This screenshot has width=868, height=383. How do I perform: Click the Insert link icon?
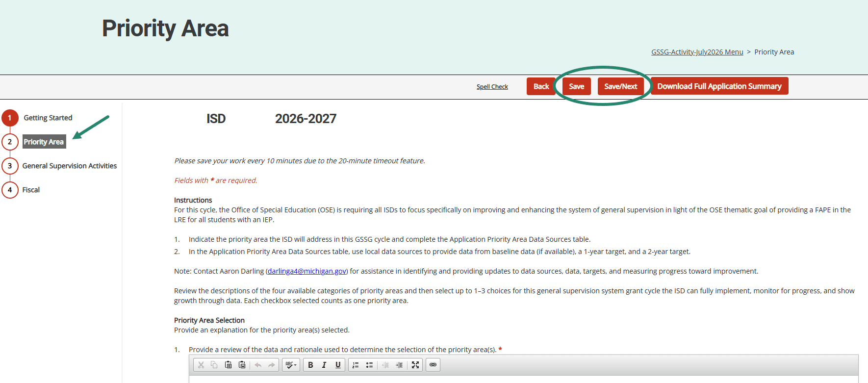pyautogui.click(x=433, y=365)
